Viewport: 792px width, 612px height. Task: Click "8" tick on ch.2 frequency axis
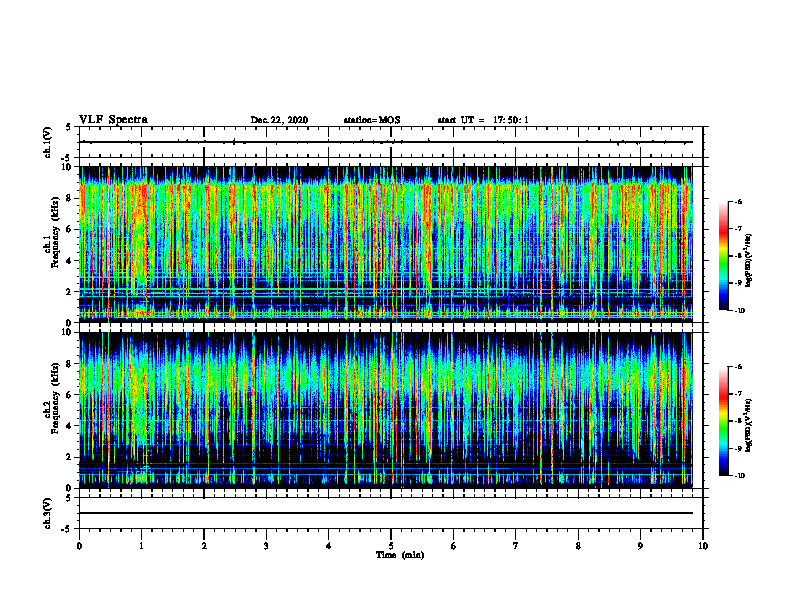(x=71, y=364)
